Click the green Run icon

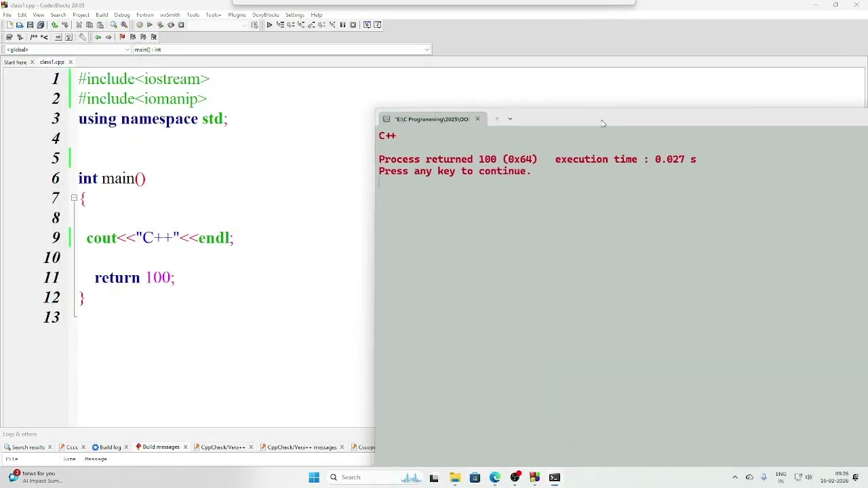pos(149,25)
